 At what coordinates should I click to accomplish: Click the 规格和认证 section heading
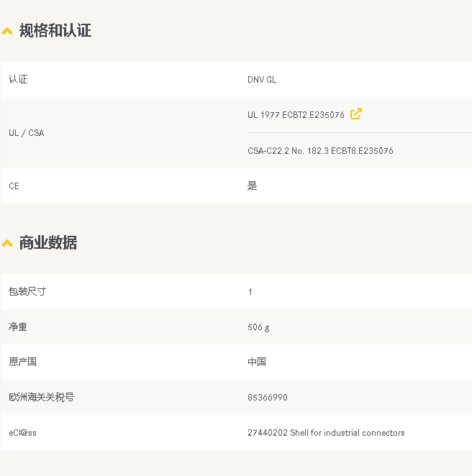55,31
